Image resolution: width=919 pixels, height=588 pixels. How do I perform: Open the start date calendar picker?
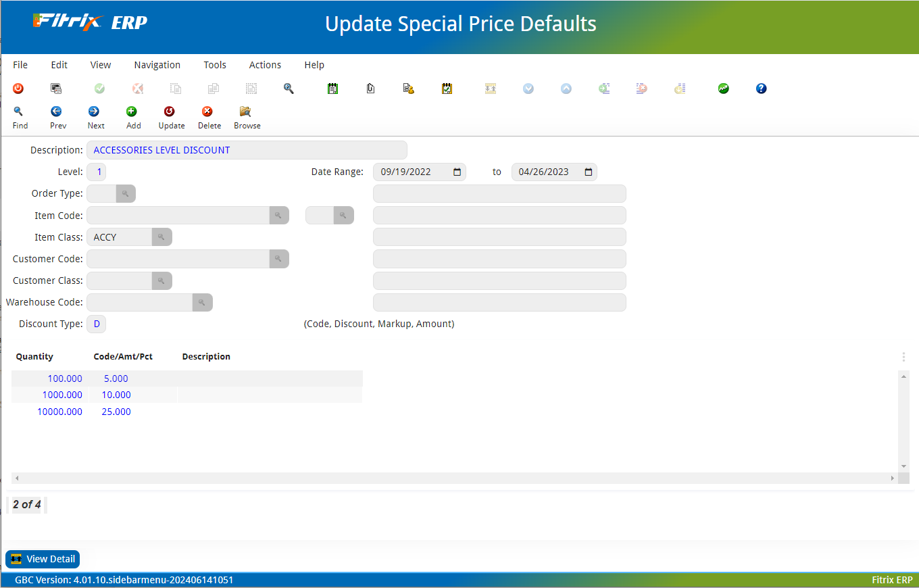click(x=457, y=172)
